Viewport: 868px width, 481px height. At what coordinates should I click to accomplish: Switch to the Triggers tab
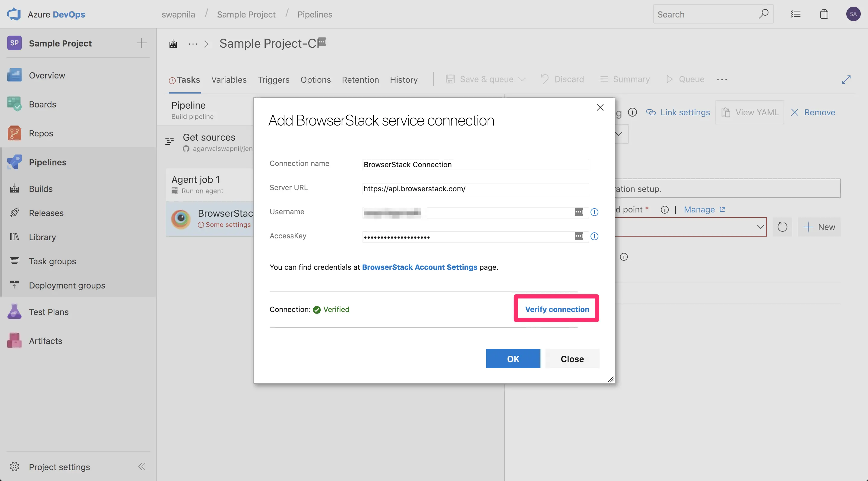point(273,80)
